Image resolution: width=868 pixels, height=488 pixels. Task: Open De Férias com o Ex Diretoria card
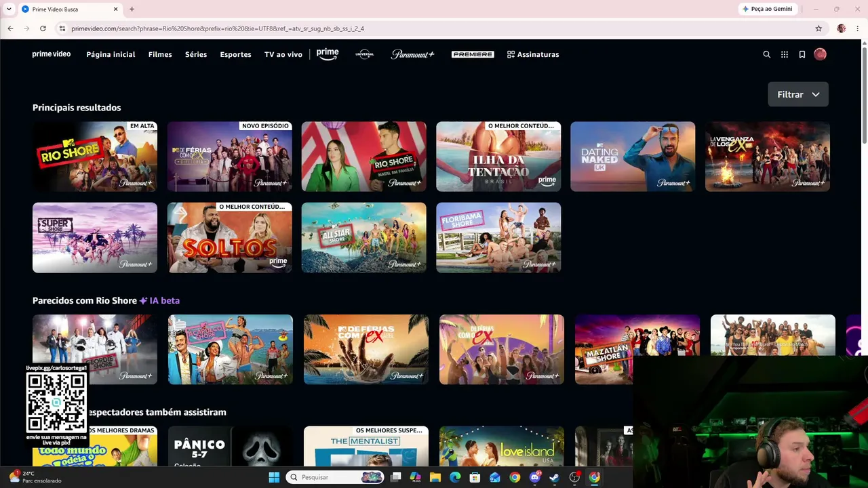[x=230, y=157]
